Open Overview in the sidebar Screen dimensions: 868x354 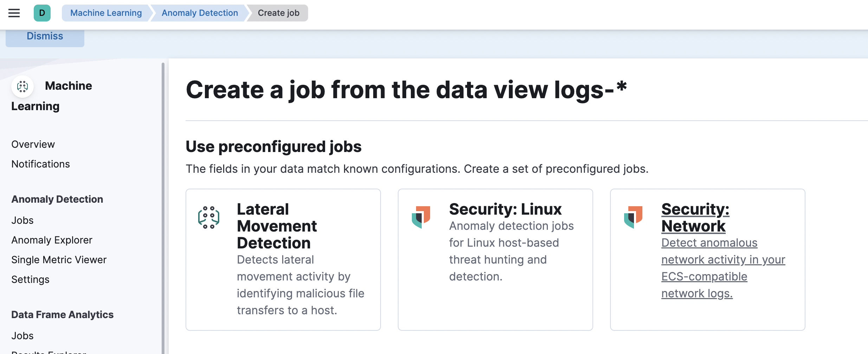click(x=33, y=144)
